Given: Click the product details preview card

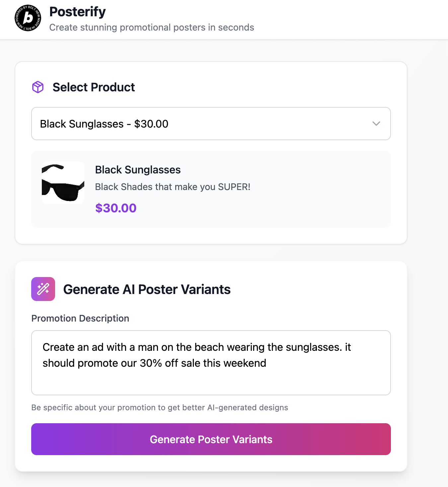Looking at the screenshot, I should [x=211, y=189].
